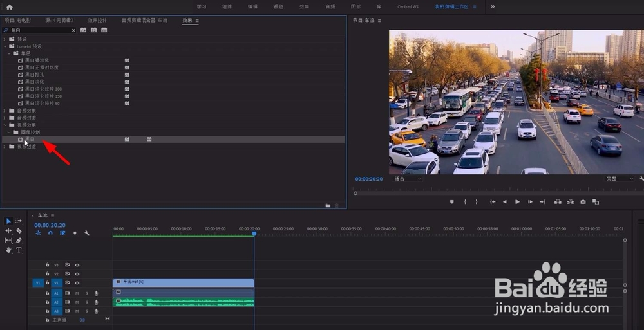Viewport: 644px width, 330px height.
Task: Mute audio track A3
Action: point(77,311)
